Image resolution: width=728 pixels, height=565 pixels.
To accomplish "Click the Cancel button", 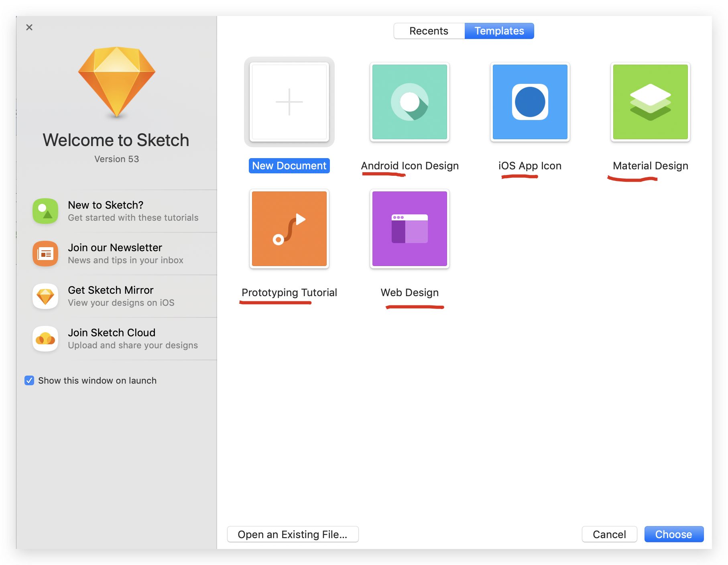I will tap(609, 534).
